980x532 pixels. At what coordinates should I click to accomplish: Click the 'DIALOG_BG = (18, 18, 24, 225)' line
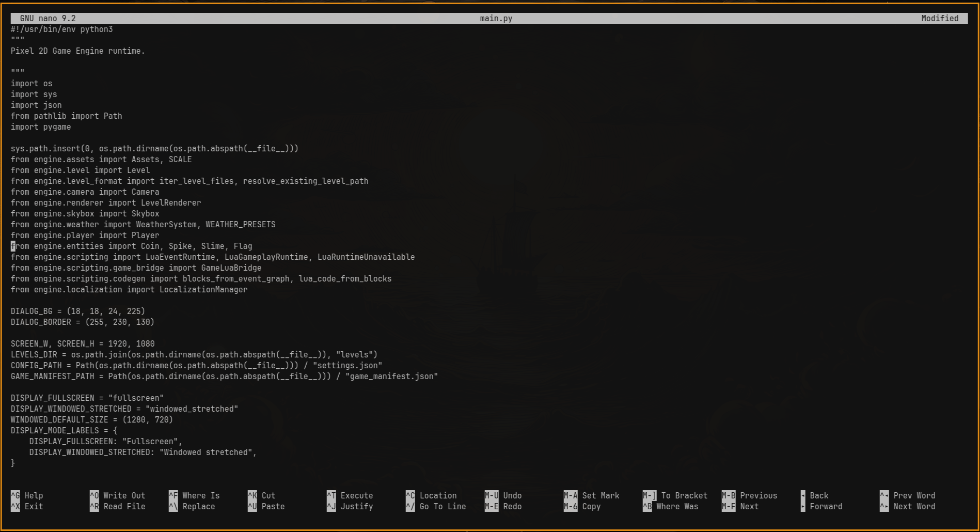click(78, 311)
